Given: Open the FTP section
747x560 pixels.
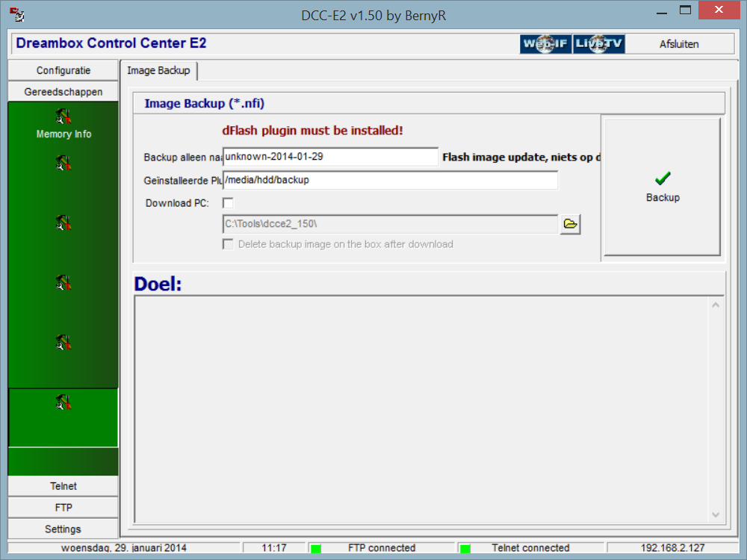Looking at the screenshot, I should point(63,508).
